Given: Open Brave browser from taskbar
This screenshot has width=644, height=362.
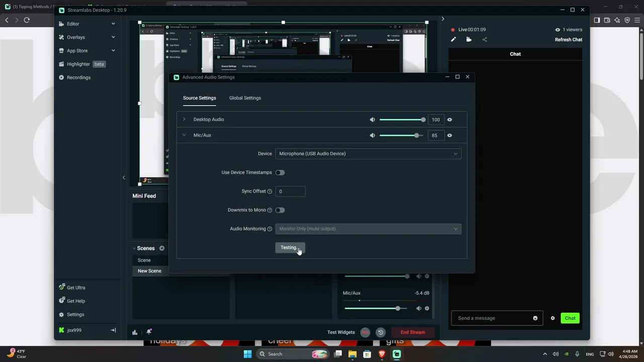Looking at the screenshot, I should [x=382, y=354].
